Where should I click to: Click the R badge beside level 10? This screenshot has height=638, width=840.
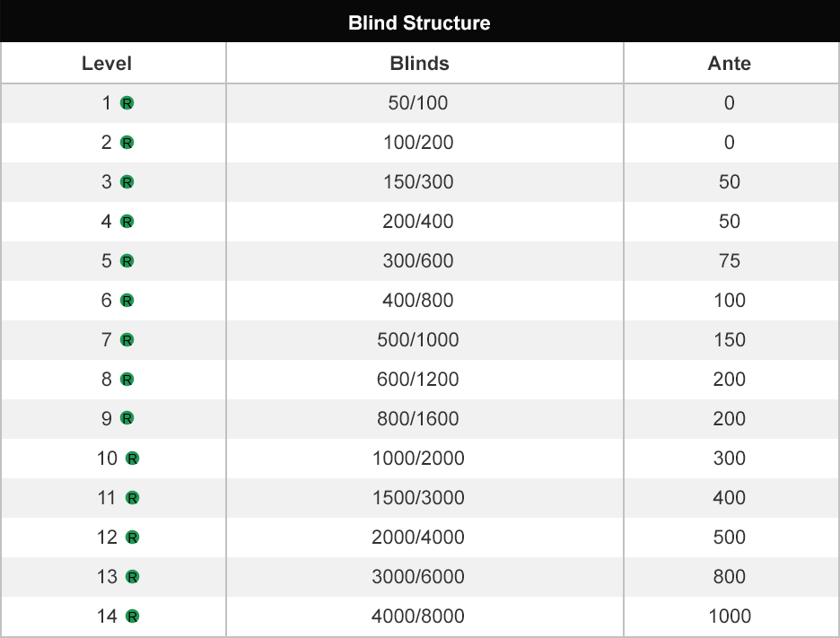(x=132, y=459)
